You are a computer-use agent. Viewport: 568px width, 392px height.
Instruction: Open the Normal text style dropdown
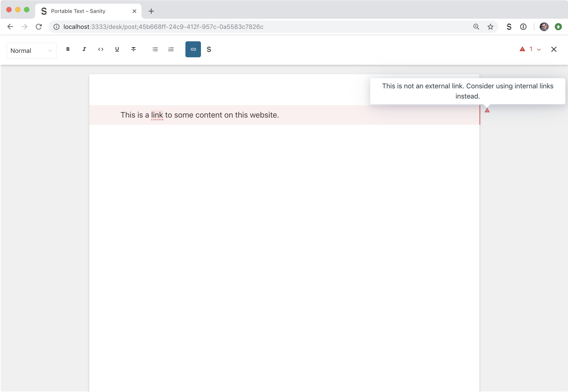pos(32,51)
